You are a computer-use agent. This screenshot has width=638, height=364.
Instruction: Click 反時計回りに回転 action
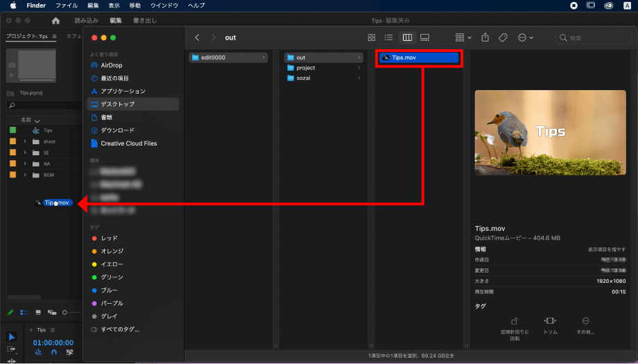point(515,329)
